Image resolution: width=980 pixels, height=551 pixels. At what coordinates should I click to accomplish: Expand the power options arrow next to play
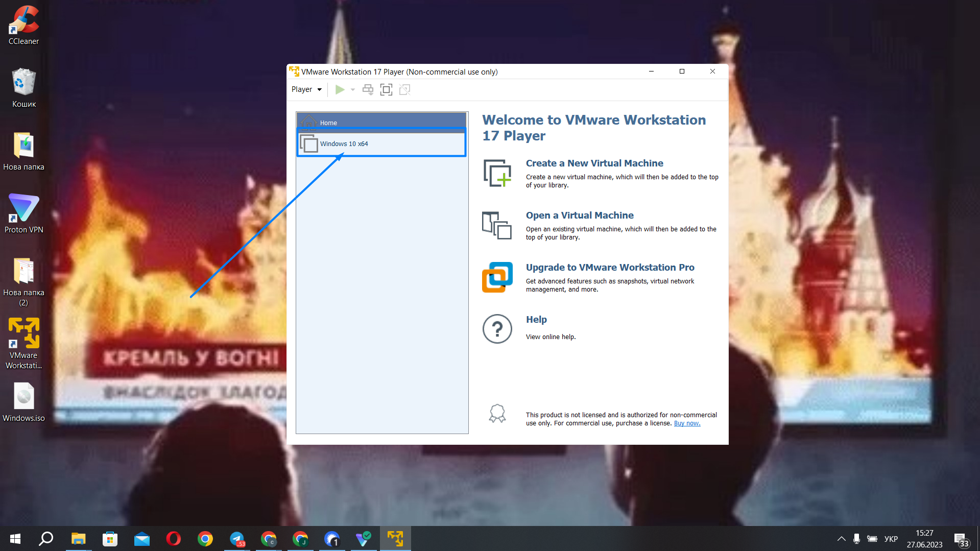[352, 90]
